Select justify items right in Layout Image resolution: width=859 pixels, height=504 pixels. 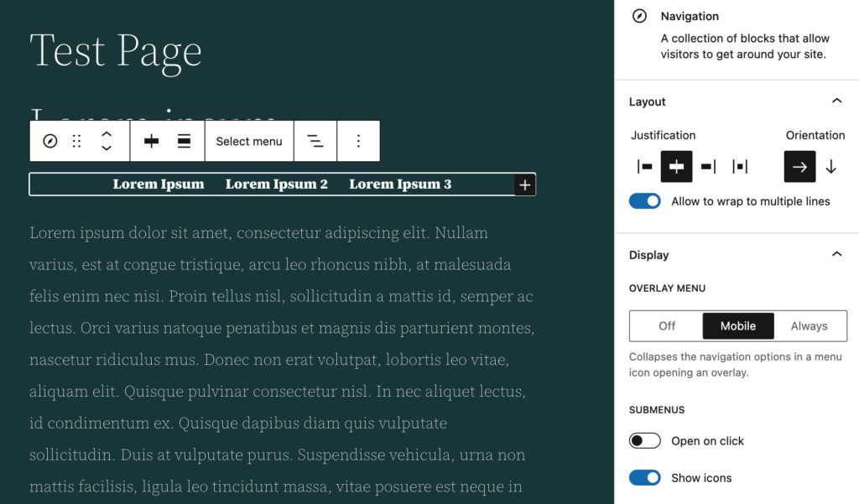[x=708, y=166]
